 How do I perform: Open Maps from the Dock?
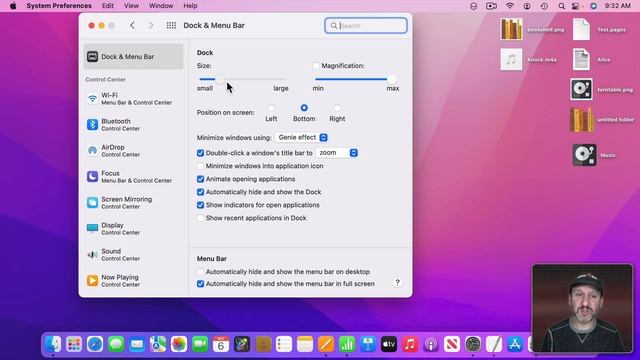coord(158,344)
